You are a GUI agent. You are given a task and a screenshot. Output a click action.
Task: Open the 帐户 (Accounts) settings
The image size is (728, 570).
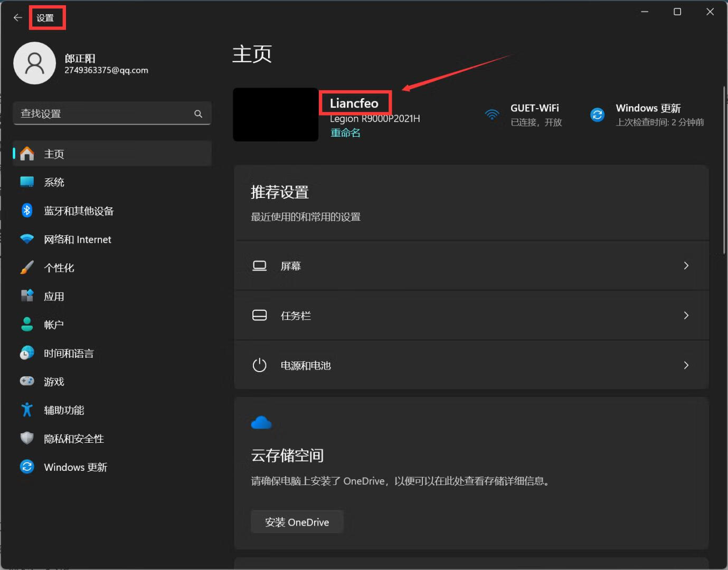[x=53, y=325]
